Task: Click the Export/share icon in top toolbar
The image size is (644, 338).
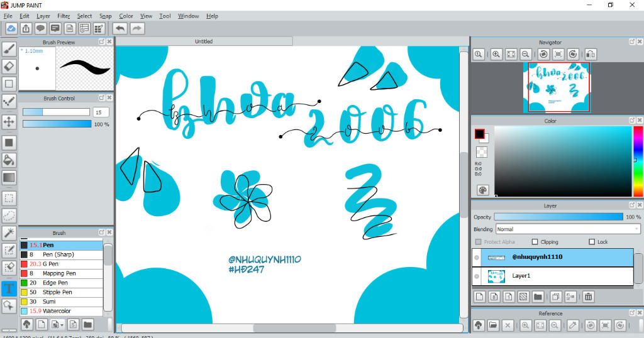Action: click(x=26, y=28)
